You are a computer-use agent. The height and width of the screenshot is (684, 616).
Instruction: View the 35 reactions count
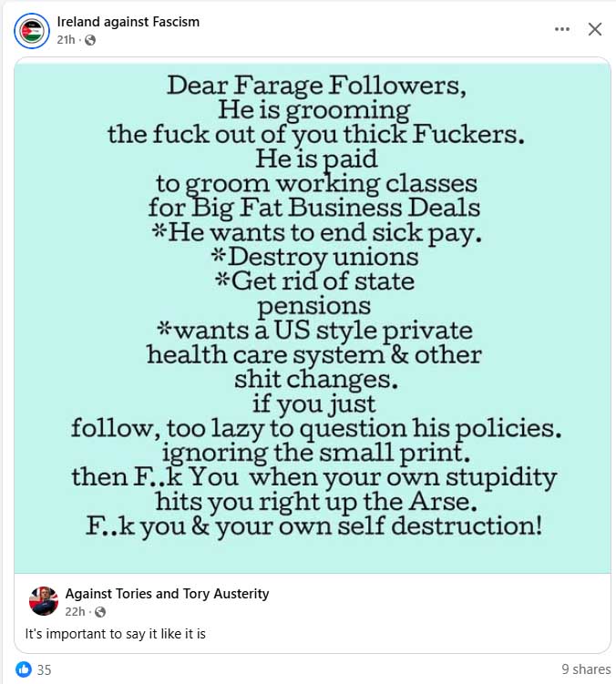pyautogui.click(x=44, y=669)
